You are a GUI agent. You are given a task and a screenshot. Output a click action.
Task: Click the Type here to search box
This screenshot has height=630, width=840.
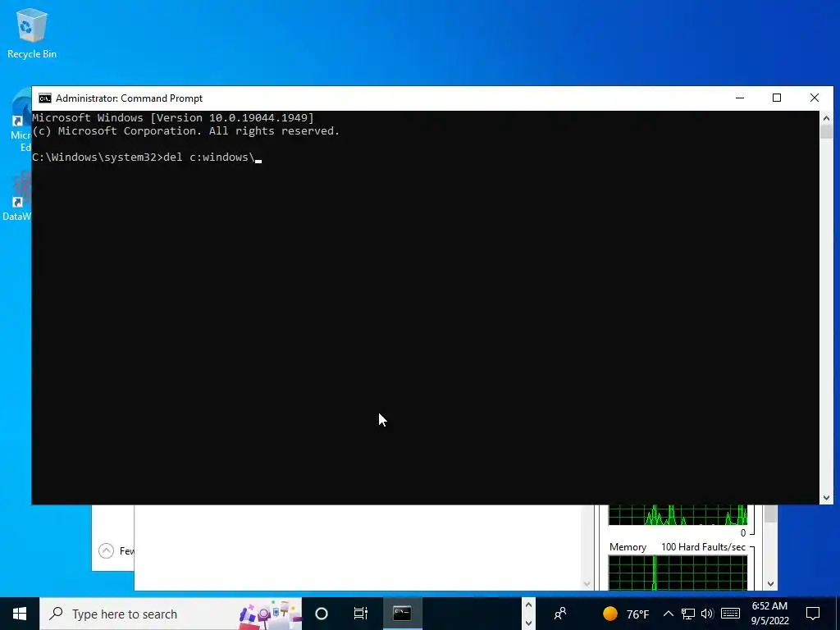[171, 614]
